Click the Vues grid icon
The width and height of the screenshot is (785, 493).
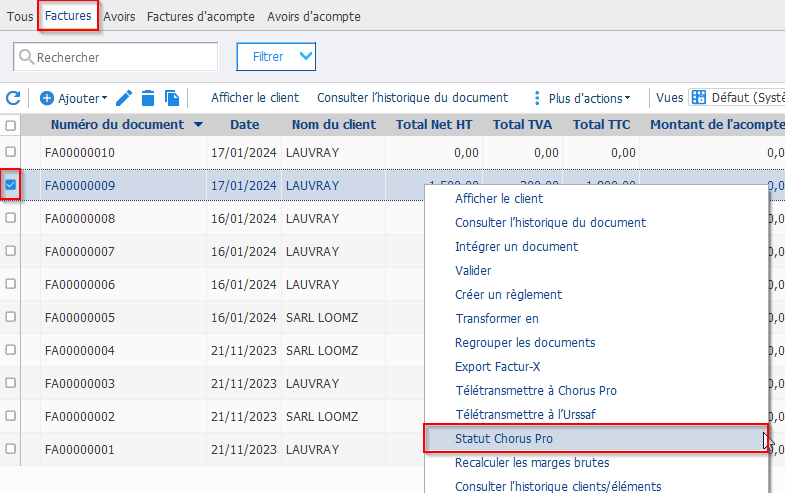pyautogui.click(x=698, y=97)
